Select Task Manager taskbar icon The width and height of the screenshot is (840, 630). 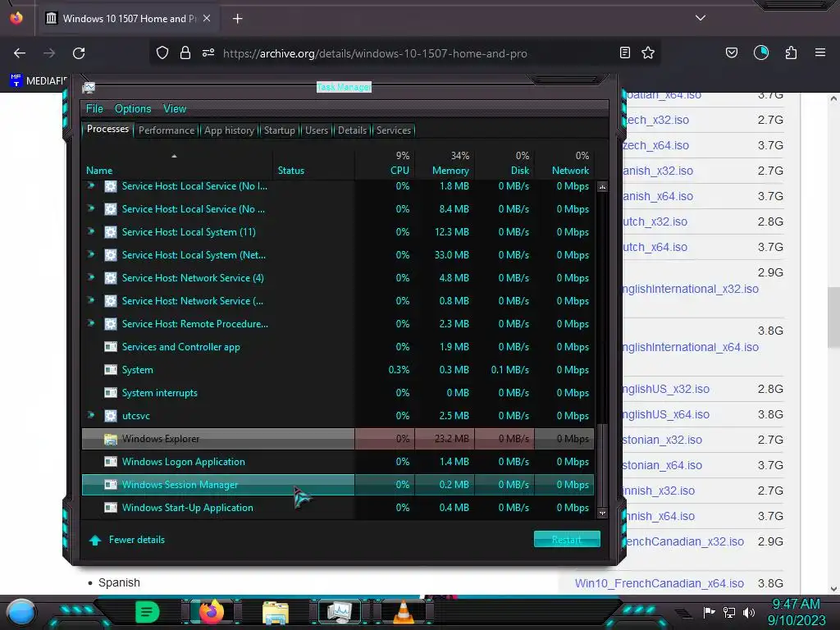tap(339, 612)
